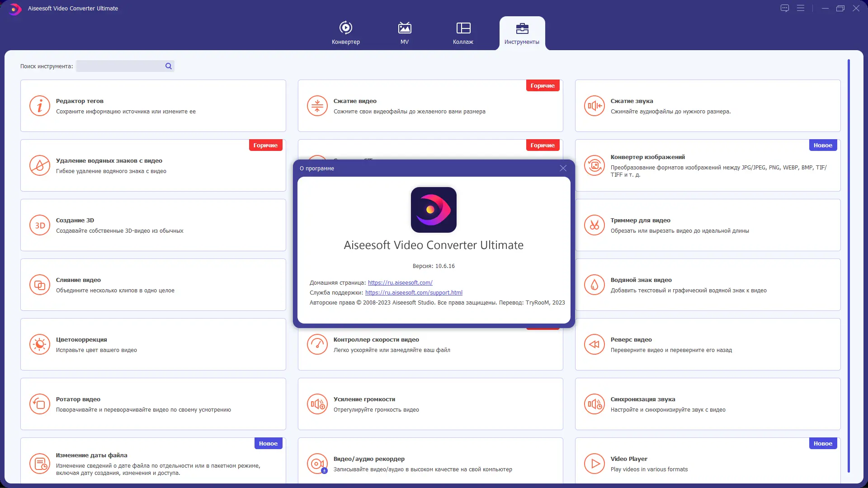Click the Video Merger icon
The image size is (868, 488).
point(40,285)
